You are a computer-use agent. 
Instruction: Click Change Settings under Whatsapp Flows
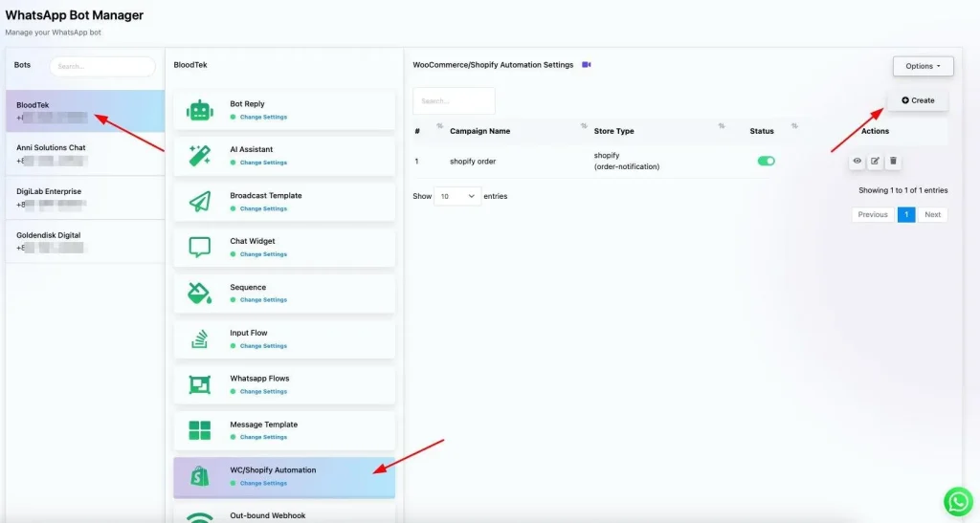(263, 391)
